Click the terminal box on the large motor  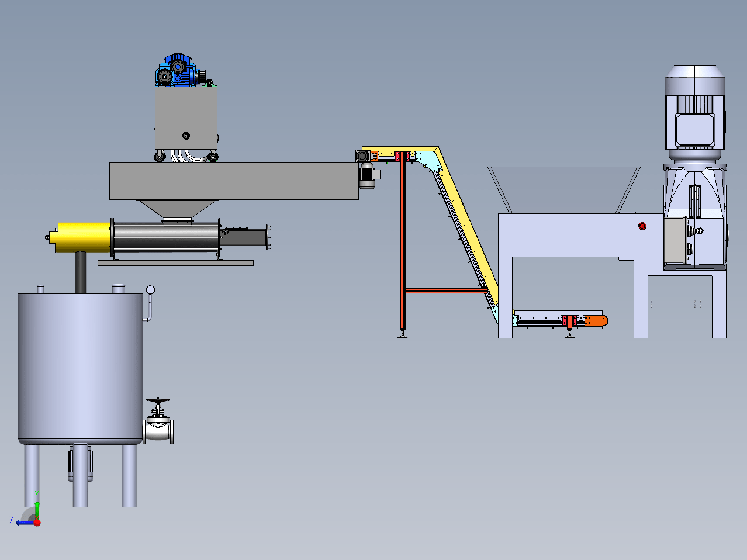(695, 130)
